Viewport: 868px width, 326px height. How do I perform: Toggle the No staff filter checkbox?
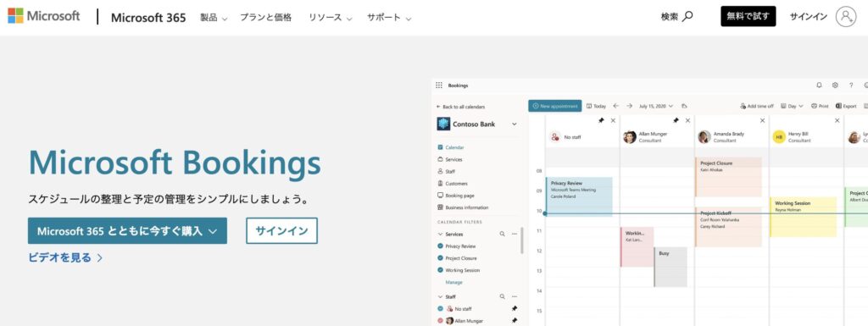tap(441, 309)
